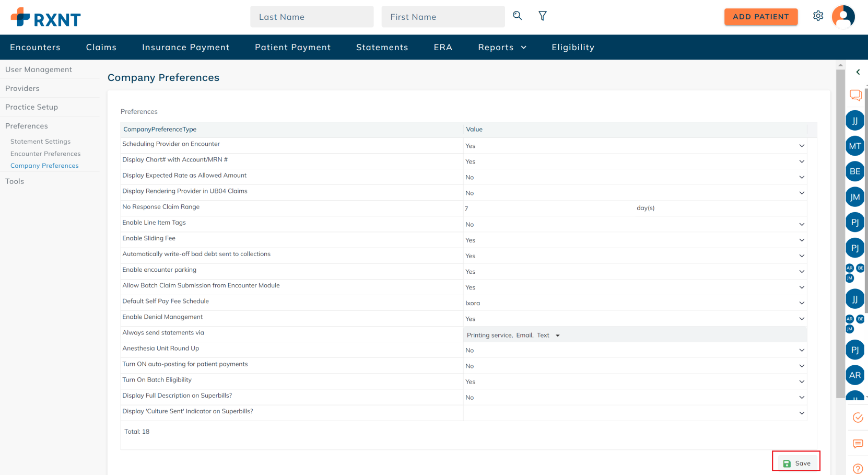Open the chat bubble icon in right sidebar

pyautogui.click(x=855, y=95)
